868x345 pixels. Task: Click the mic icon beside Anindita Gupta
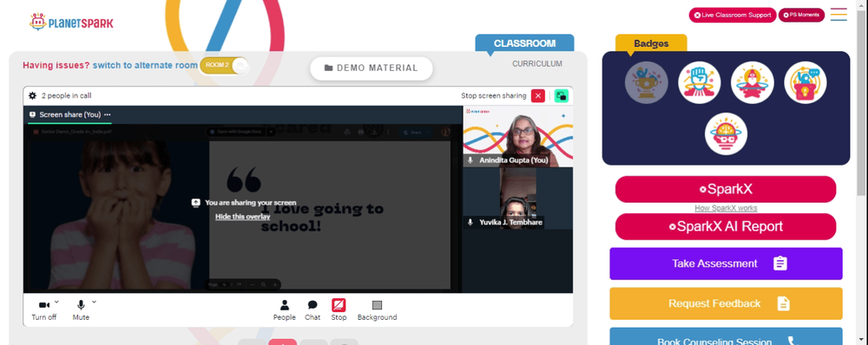click(470, 160)
